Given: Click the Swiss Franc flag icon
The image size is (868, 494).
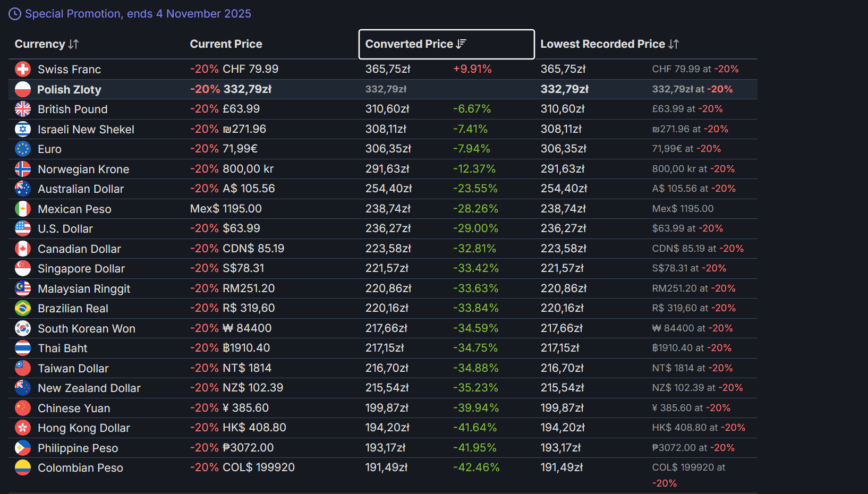Looking at the screenshot, I should coord(23,69).
